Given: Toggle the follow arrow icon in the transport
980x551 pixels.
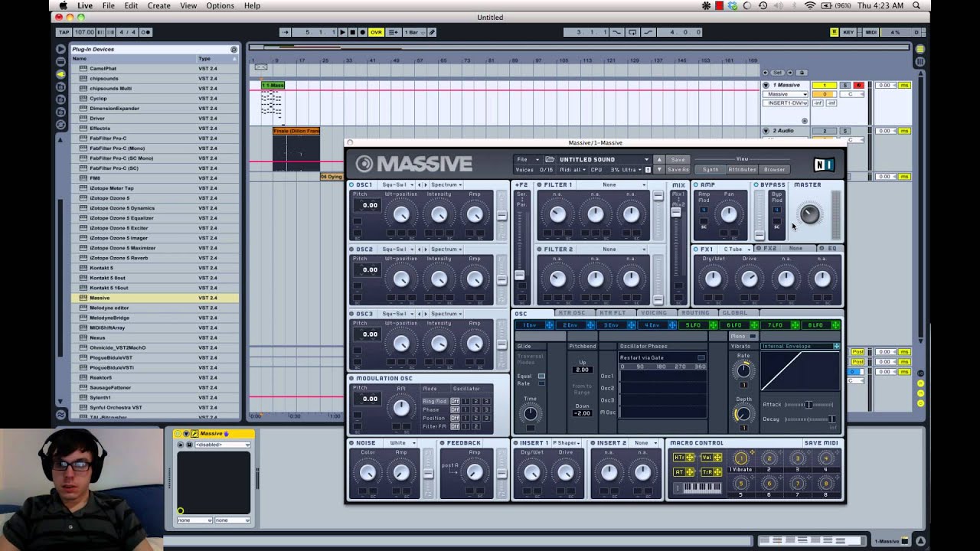Looking at the screenshot, I should coord(285,32).
